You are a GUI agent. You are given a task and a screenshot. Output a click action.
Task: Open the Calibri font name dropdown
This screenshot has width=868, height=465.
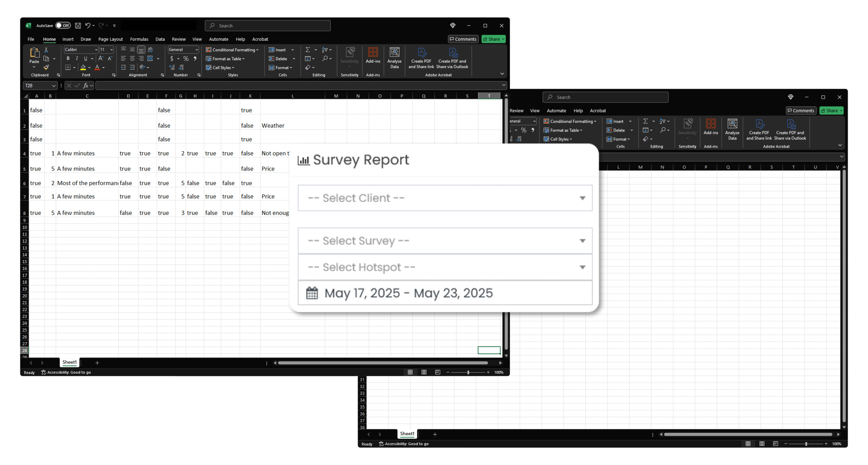96,50
